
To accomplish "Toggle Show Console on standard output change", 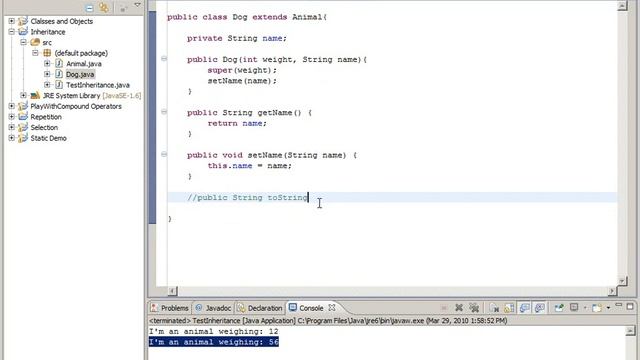I will (524, 308).
